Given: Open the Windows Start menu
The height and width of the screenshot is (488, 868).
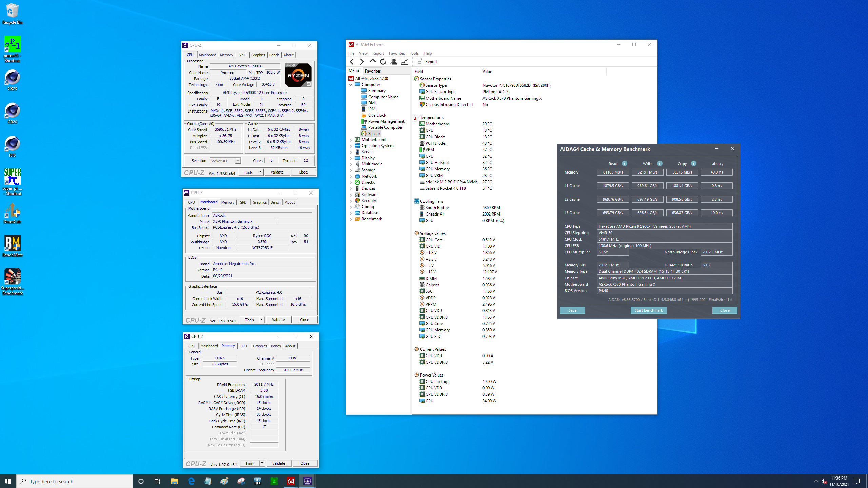Looking at the screenshot, I should point(8,481).
